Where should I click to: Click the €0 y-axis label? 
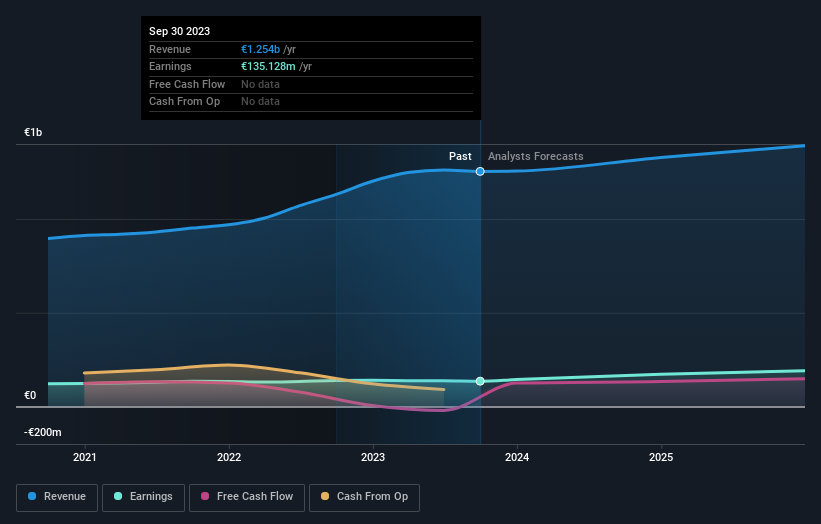click(x=30, y=395)
